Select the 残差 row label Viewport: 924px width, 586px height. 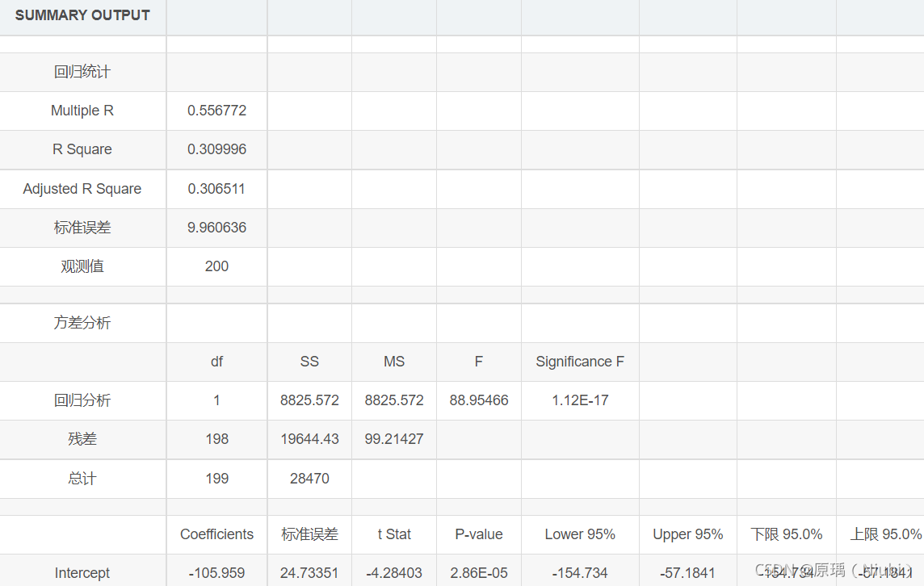click(82, 439)
